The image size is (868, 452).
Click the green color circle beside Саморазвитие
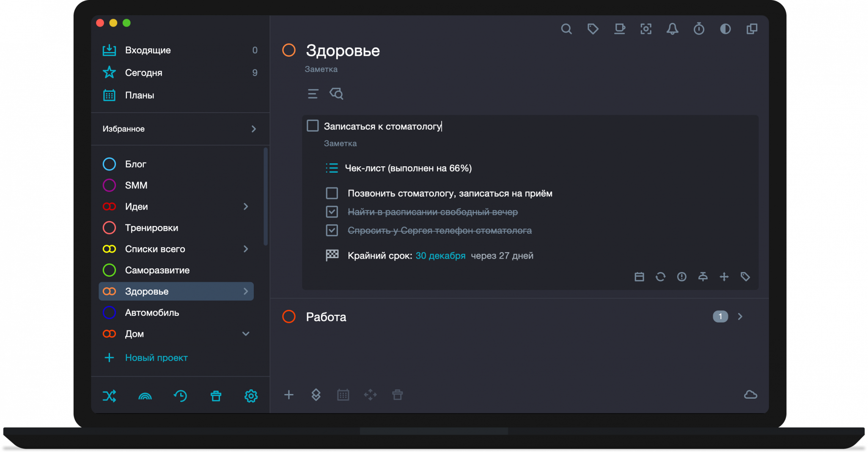coord(109,270)
